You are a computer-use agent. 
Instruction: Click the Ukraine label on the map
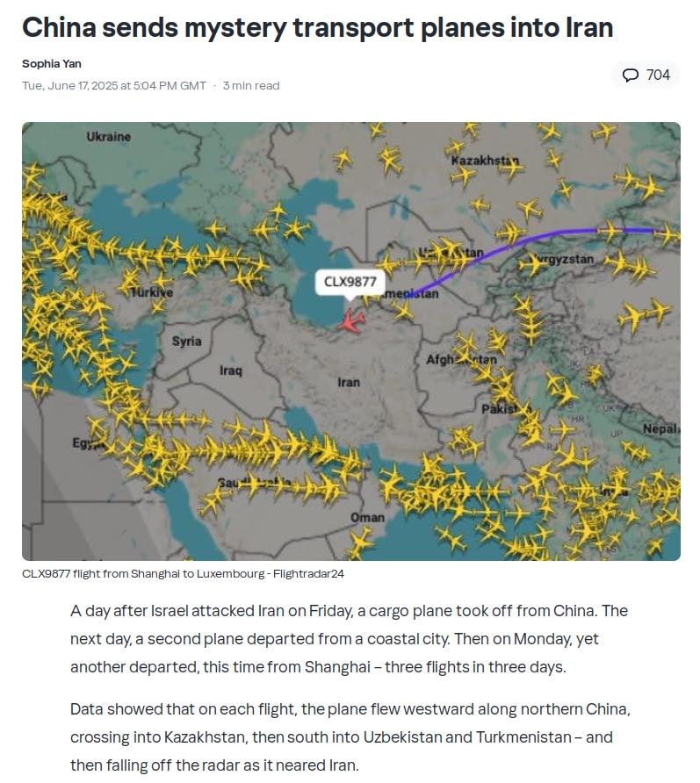(x=108, y=136)
